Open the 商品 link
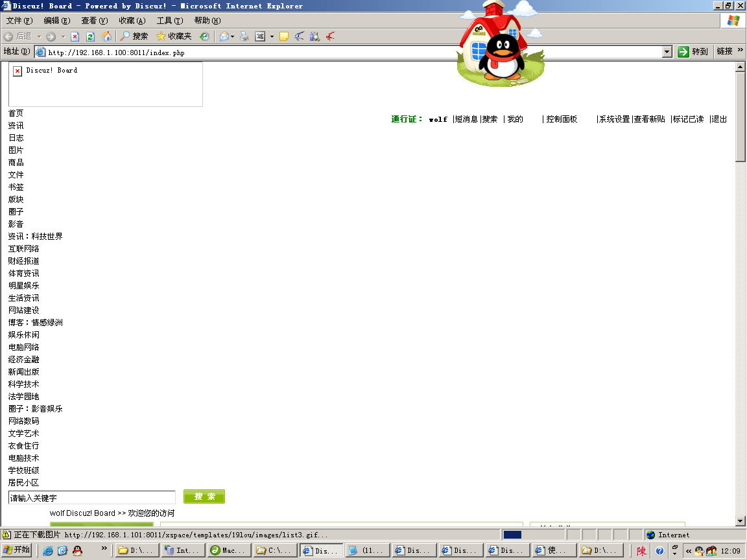 (16, 163)
